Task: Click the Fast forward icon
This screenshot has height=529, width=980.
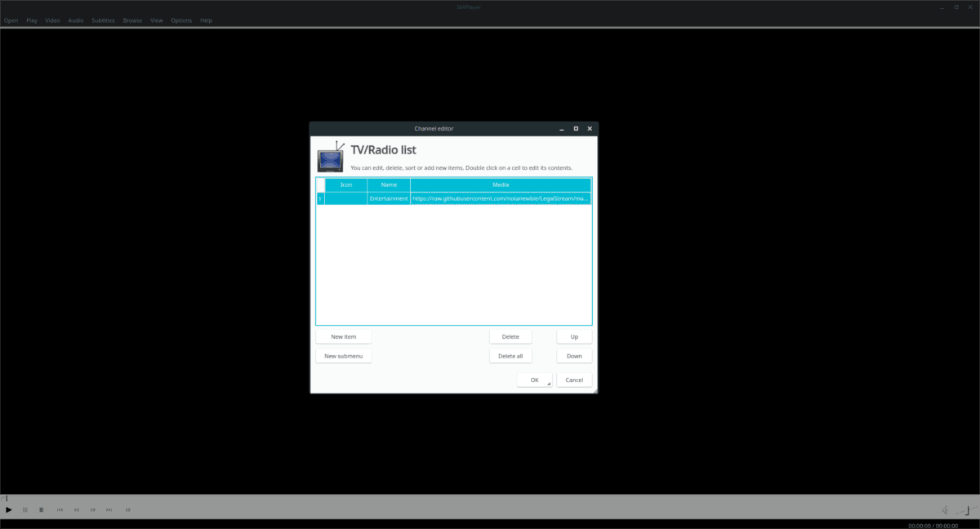Action: coord(92,509)
